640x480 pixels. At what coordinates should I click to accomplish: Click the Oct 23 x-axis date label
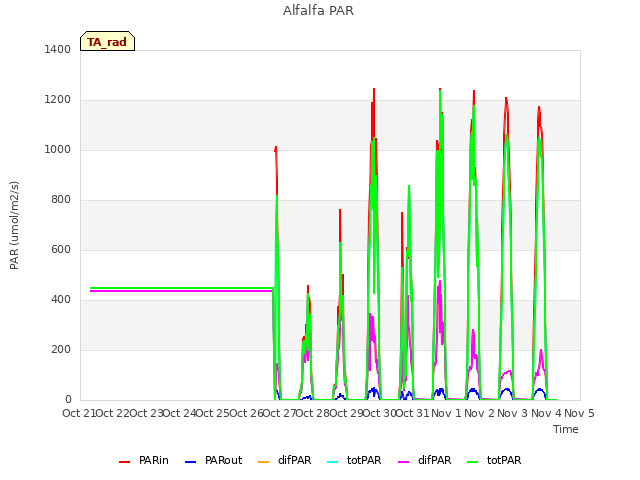pyautogui.click(x=146, y=413)
